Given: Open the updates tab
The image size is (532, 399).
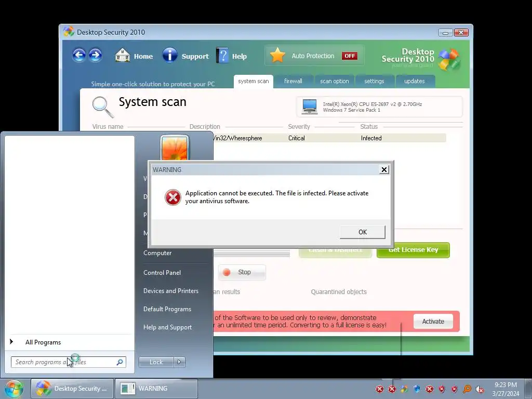Looking at the screenshot, I should point(415,82).
